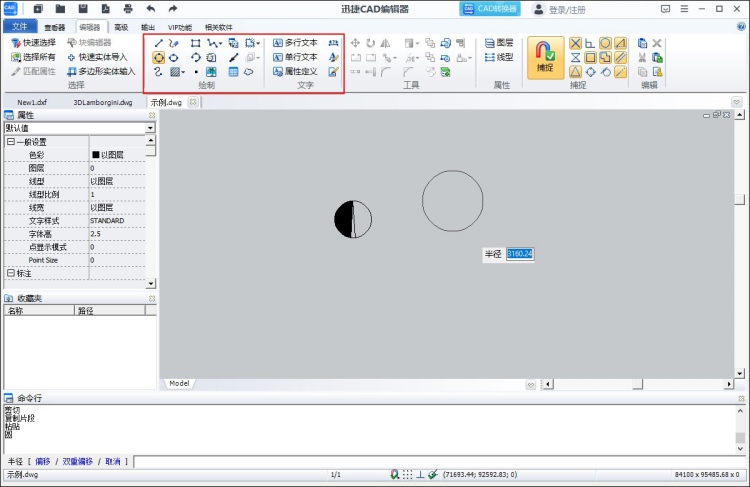
Task: Switch to the New1.dxf document tab
Action: (x=32, y=102)
